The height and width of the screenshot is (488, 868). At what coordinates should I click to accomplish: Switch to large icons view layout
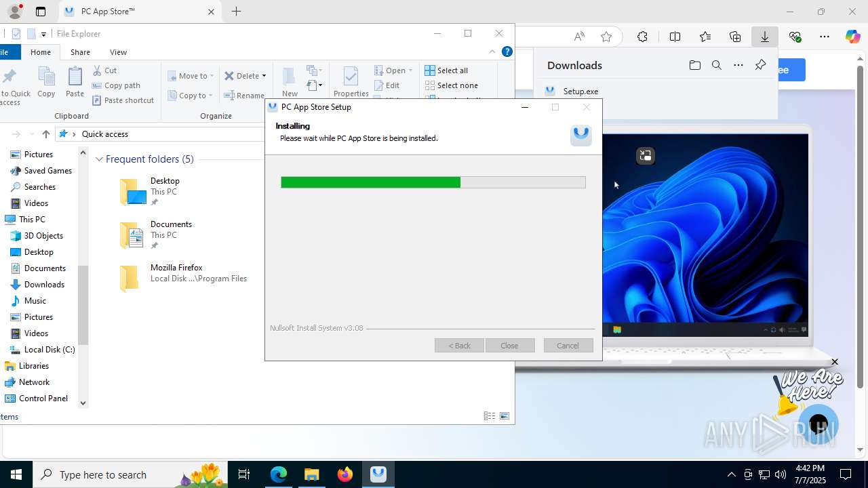[505, 416]
